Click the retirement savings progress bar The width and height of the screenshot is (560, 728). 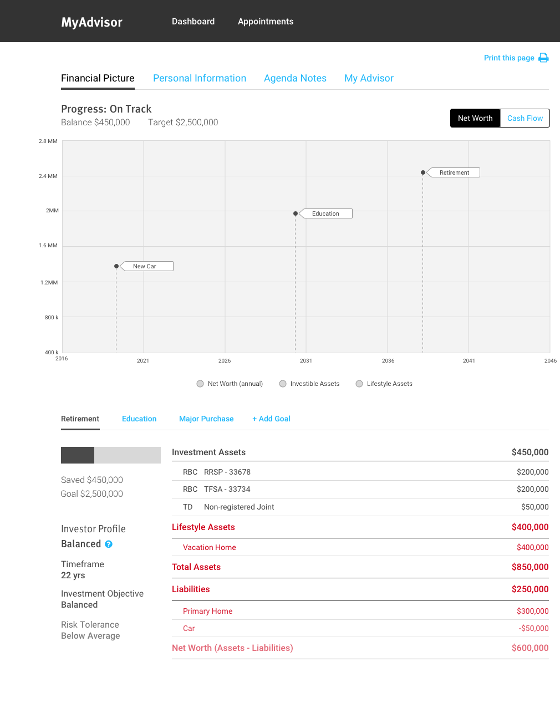click(x=111, y=455)
